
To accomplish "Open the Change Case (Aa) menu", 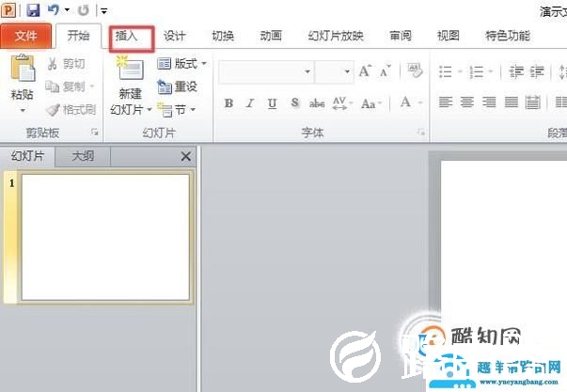I will tap(371, 103).
